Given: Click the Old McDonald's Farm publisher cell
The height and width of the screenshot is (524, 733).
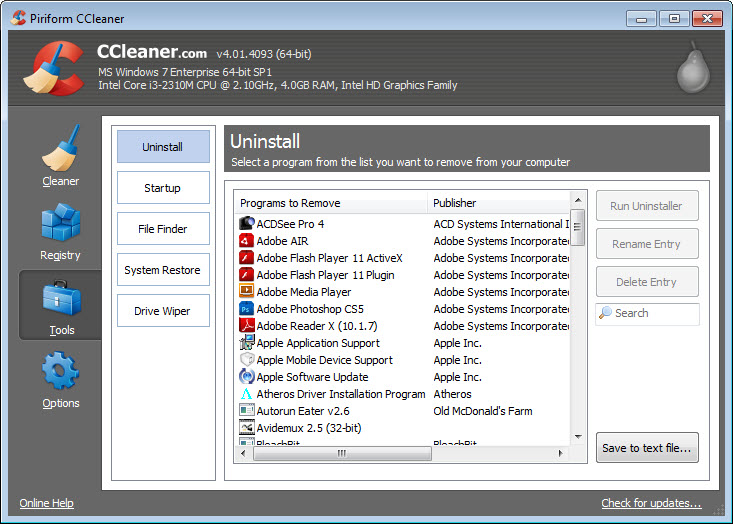Looking at the screenshot, I should 483,411.
